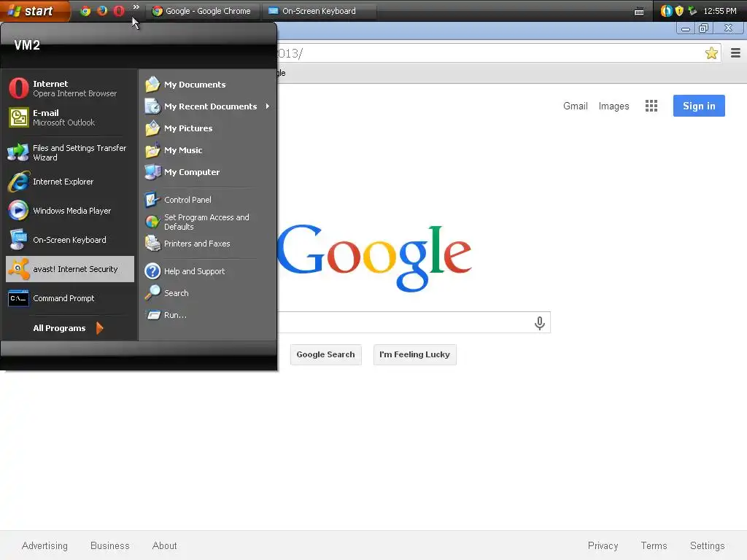Open Terms footer link
Image resolution: width=747 pixels, height=560 pixels.
(654, 545)
